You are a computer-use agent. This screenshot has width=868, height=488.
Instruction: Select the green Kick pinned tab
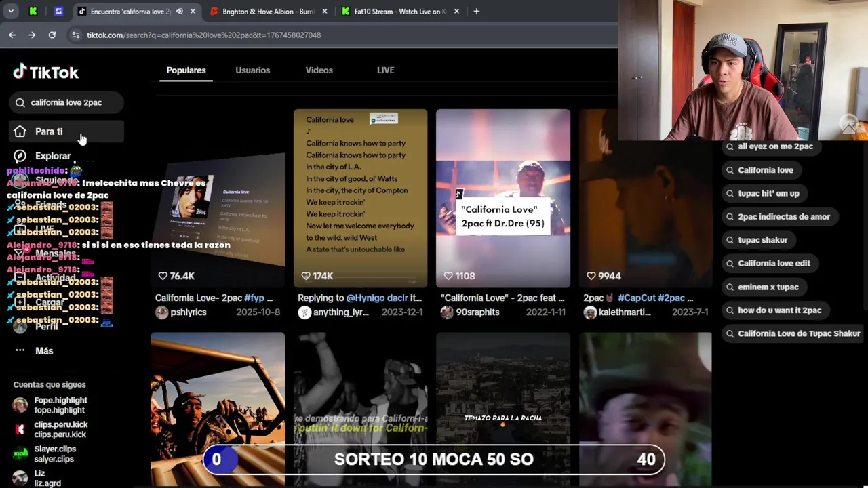click(x=33, y=12)
